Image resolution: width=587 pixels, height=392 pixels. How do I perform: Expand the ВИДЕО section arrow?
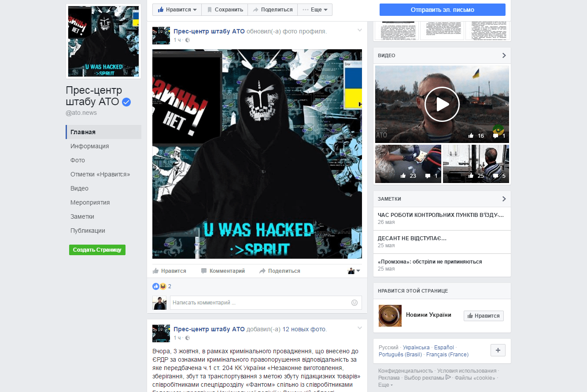coord(504,55)
